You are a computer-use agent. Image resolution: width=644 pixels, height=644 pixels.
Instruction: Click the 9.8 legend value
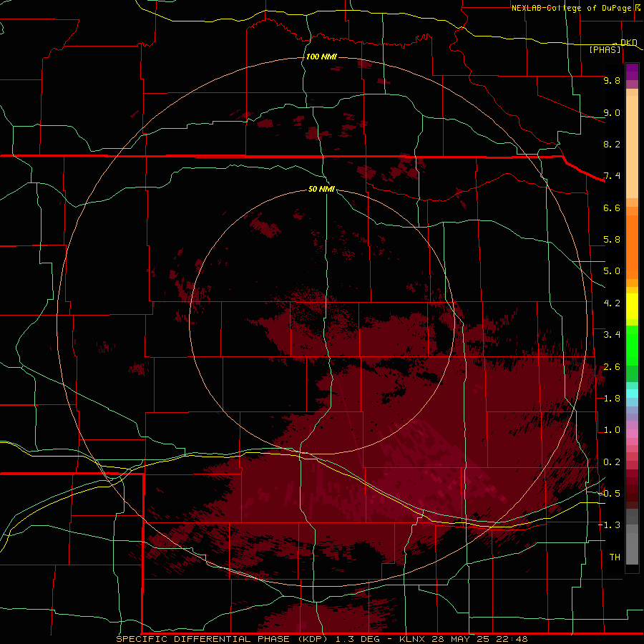(612, 80)
